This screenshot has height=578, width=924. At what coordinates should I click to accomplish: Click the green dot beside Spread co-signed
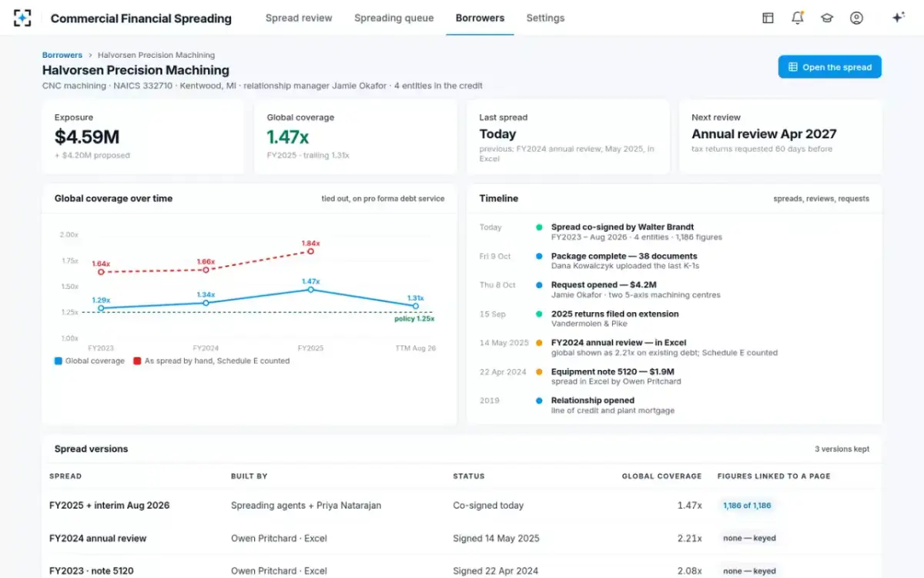(539, 227)
